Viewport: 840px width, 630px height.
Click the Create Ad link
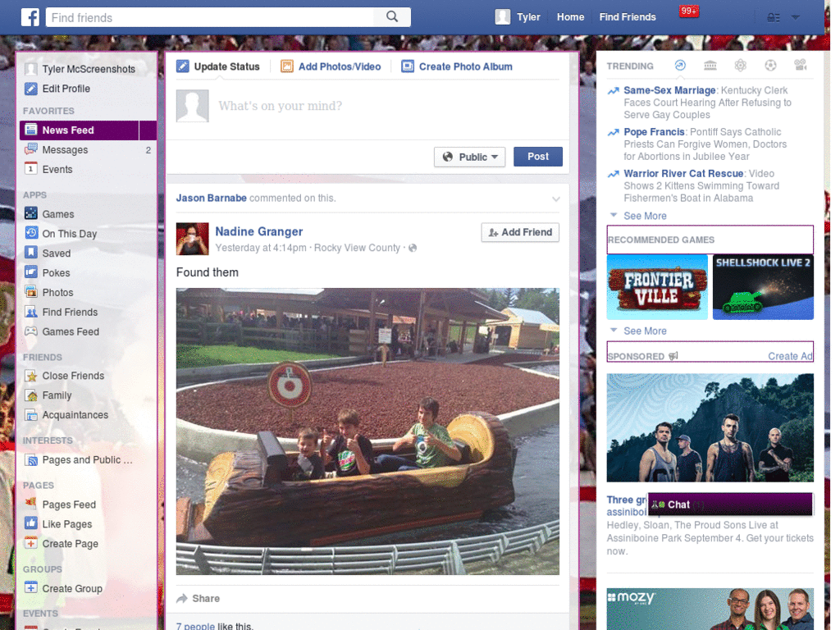pos(790,356)
